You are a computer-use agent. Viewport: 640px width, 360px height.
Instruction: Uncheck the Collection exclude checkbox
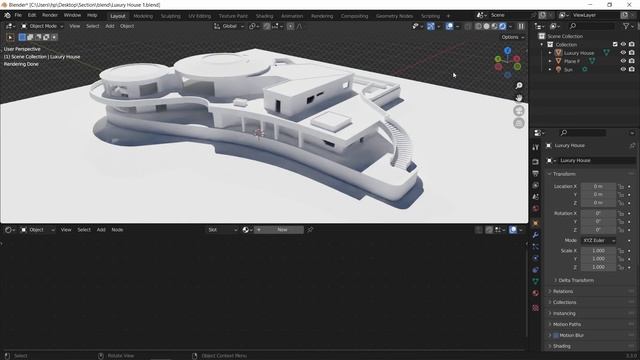click(x=615, y=44)
